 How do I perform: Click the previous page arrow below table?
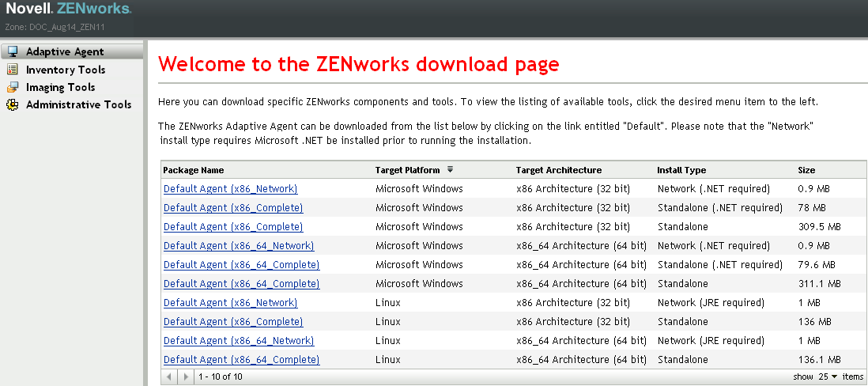(x=168, y=377)
